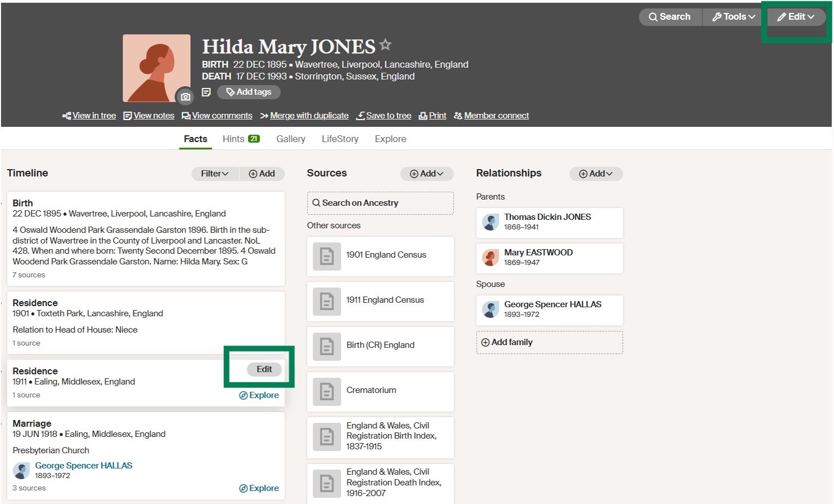Viewport: 834px width, 504px height.
Task: Switch to the LifeStory tab
Action: [340, 139]
